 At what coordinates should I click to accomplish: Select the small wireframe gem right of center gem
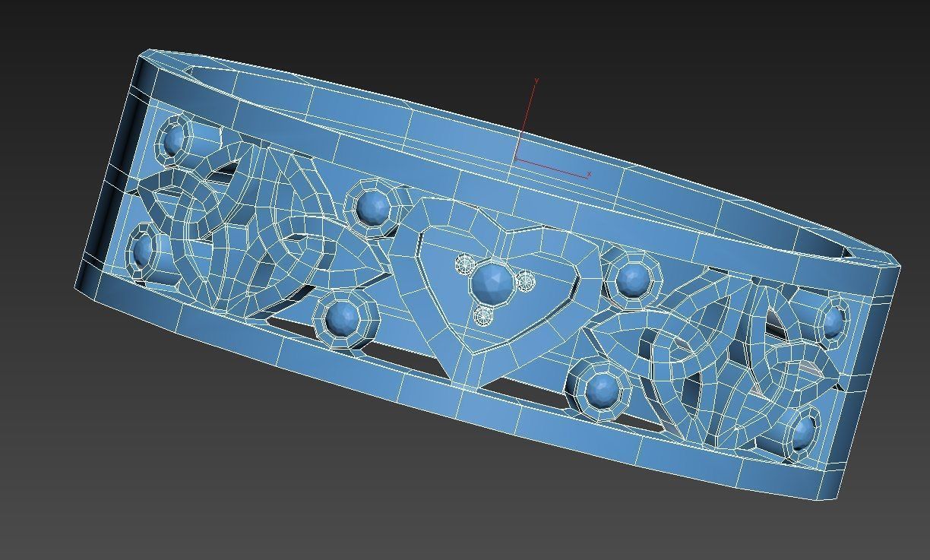tap(526, 283)
